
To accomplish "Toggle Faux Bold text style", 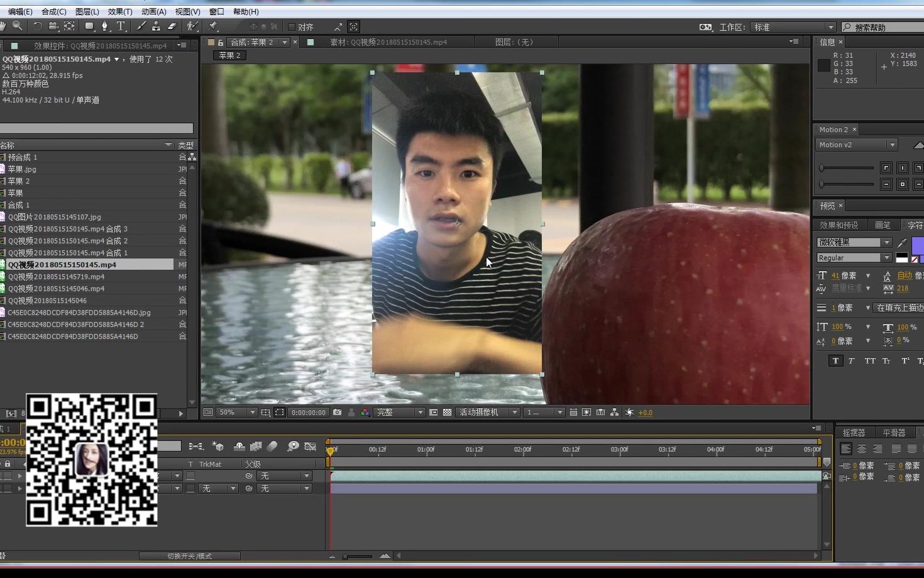I will [x=835, y=360].
